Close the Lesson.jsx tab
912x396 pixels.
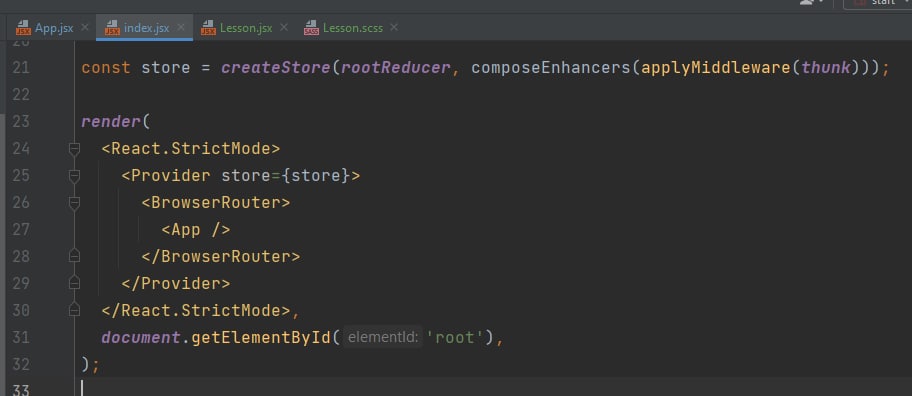284,27
